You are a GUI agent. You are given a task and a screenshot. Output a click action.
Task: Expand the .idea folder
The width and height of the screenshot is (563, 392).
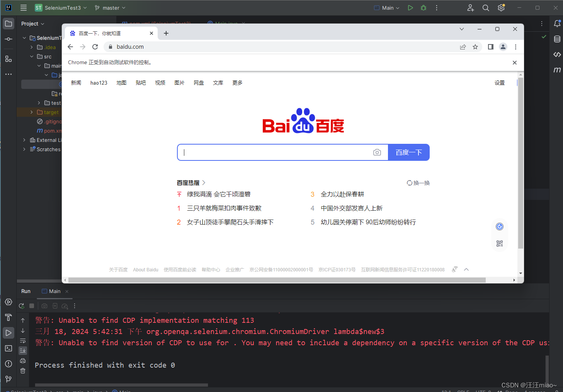32,47
